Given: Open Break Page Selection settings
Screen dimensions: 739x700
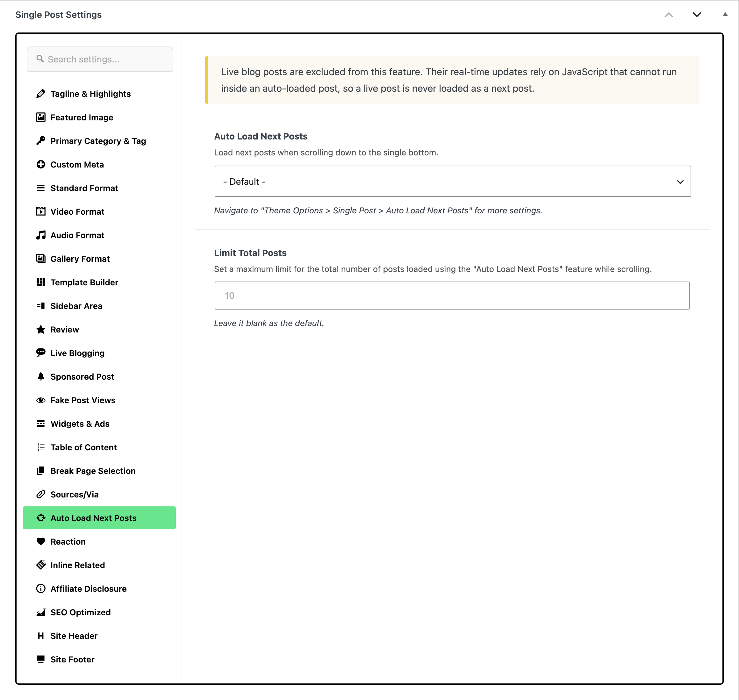Looking at the screenshot, I should [x=99, y=471].
